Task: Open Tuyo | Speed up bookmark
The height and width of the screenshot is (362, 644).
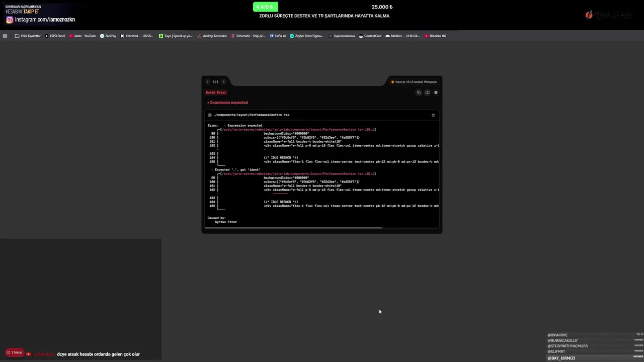Action: [176, 36]
